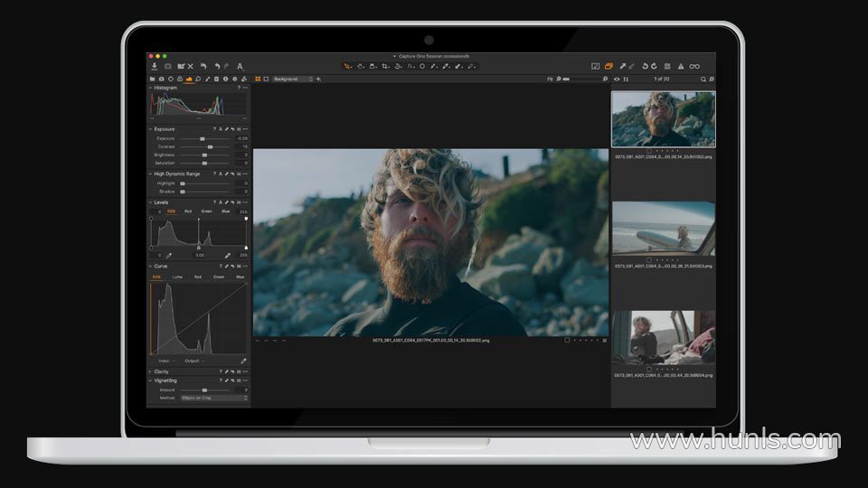Select the Spot removal circle tool
The width and height of the screenshot is (868, 488).
[x=422, y=66]
